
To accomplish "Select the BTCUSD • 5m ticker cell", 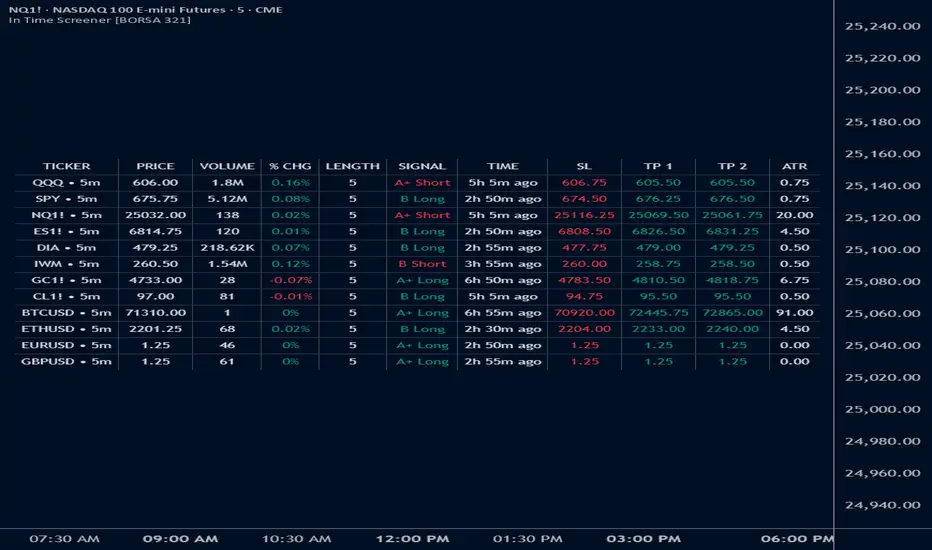I will click(x=67, y=313).
